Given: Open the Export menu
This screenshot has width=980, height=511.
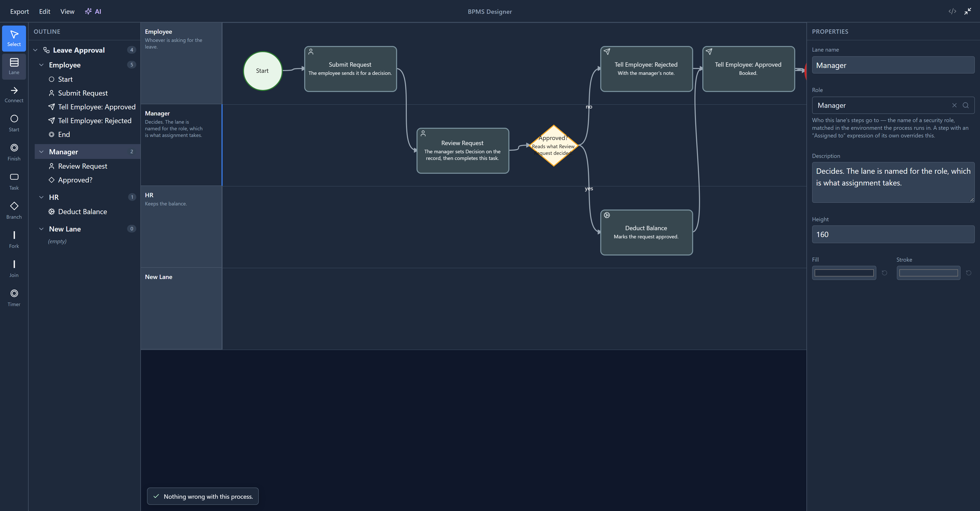Looking at the screenshot, I should 19,11.
